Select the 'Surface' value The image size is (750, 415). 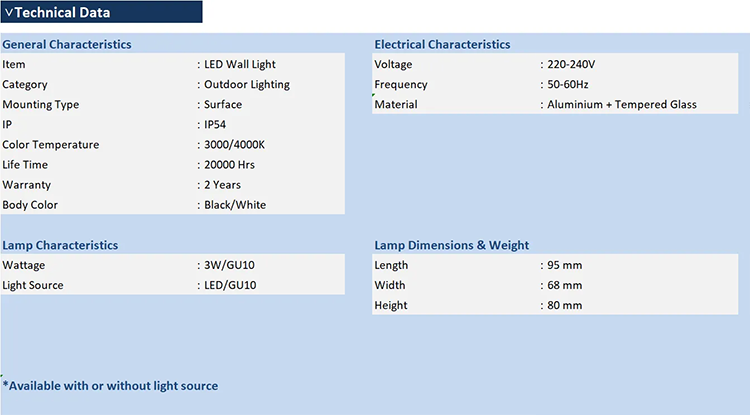223,105
